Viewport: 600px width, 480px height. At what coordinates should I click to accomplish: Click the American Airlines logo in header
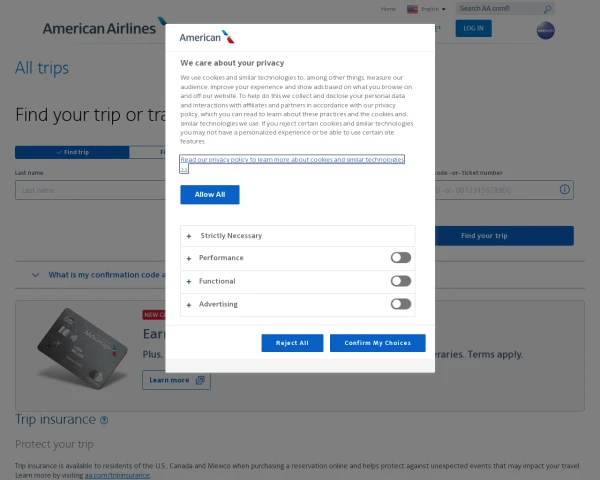point(100,28)
